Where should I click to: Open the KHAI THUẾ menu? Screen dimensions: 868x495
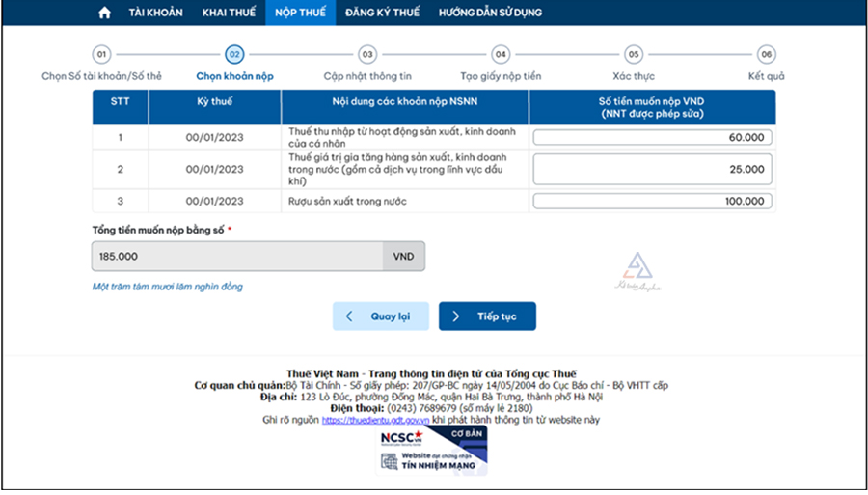(x=229, y=13)
